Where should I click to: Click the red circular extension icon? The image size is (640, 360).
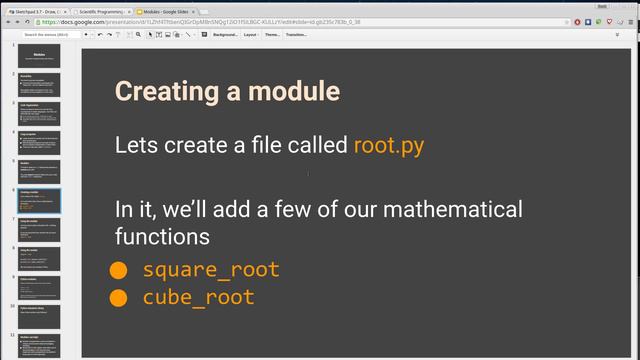pos(577,22)
